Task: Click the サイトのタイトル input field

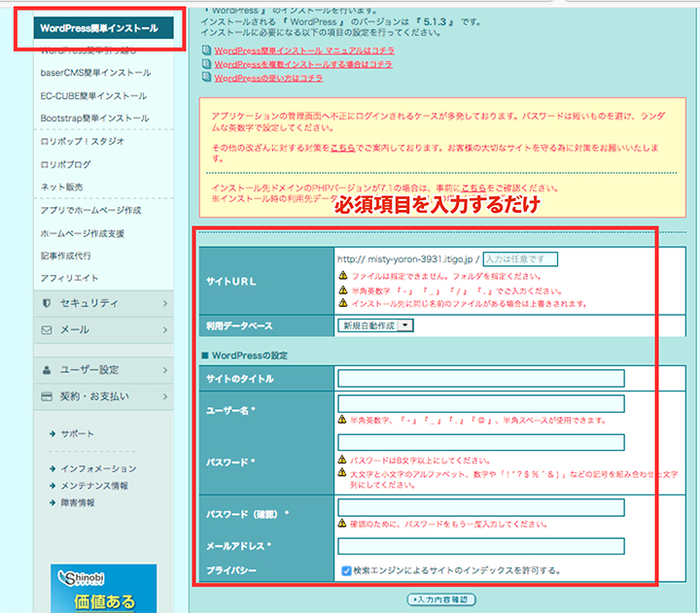Action: (x=481, y=378)
